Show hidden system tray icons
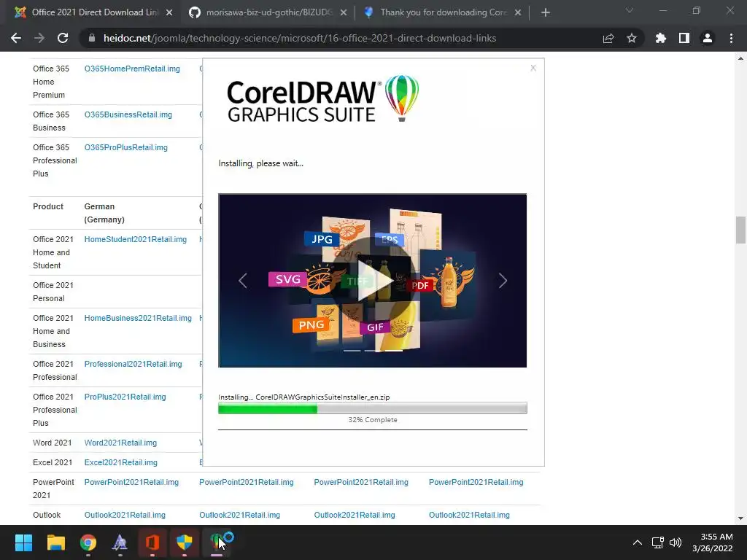 (637, 542)
